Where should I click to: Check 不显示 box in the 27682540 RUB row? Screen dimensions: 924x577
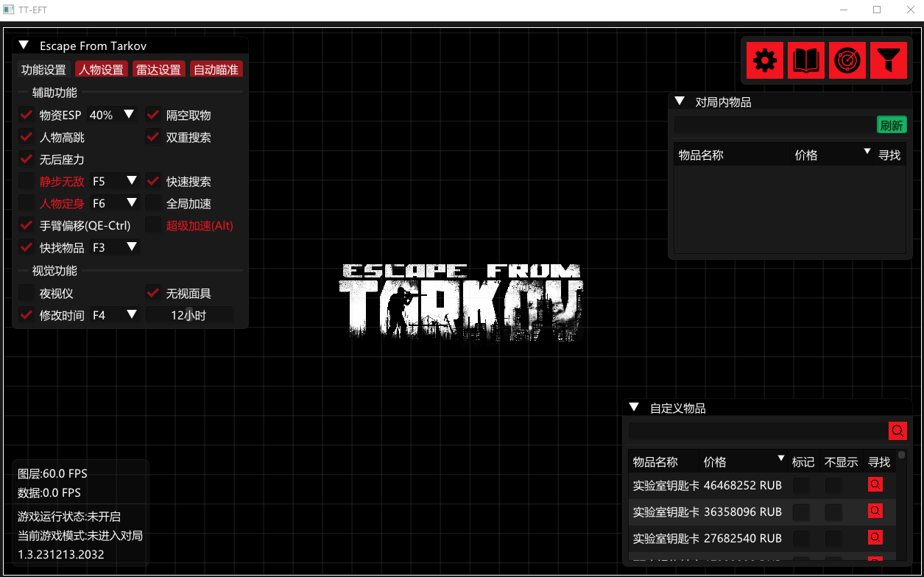click(x=833, y=538)
